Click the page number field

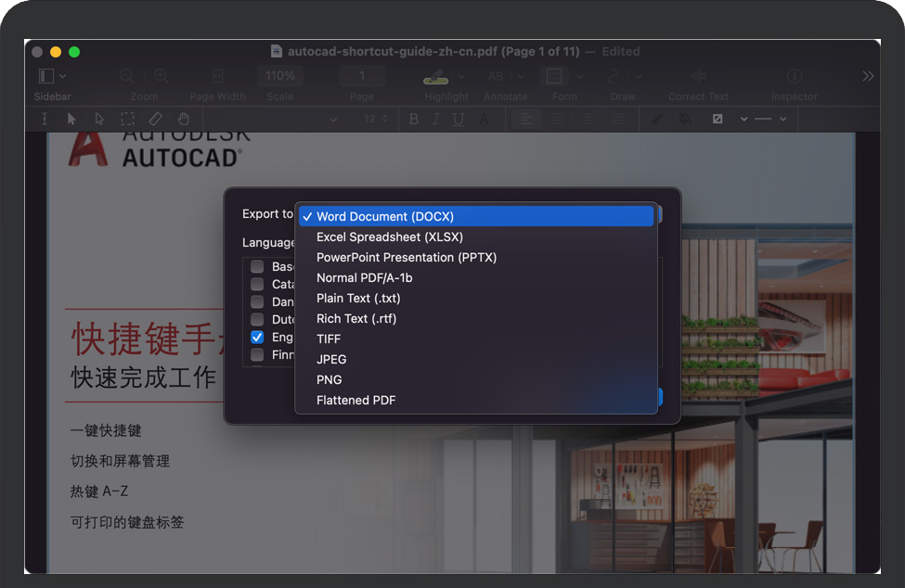point(362,76)
